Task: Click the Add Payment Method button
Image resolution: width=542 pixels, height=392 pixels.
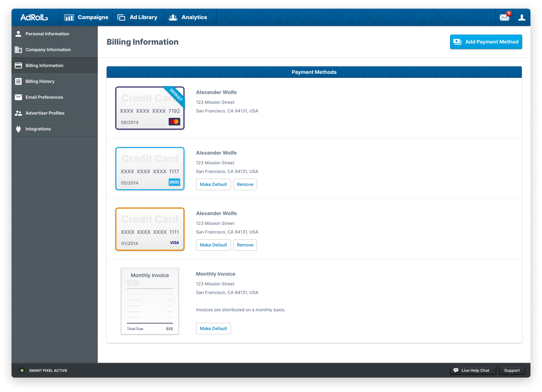Action: pyautogui.click(x=486, y=42)
